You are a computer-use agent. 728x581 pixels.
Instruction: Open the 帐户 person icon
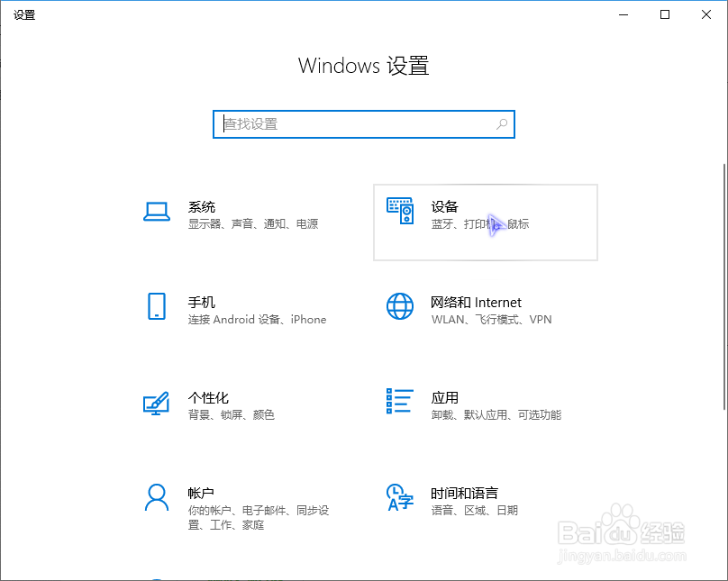tap(157, 497)
